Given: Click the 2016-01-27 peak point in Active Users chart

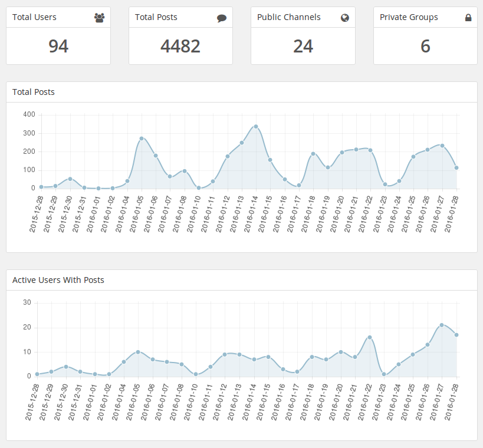Looking at the screenshot, I should [441, 325].
